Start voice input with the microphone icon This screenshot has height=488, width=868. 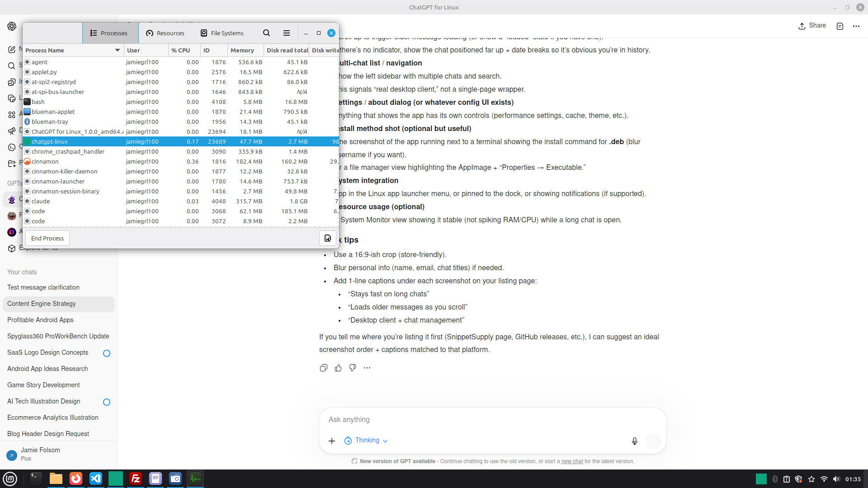pos(635,441)
